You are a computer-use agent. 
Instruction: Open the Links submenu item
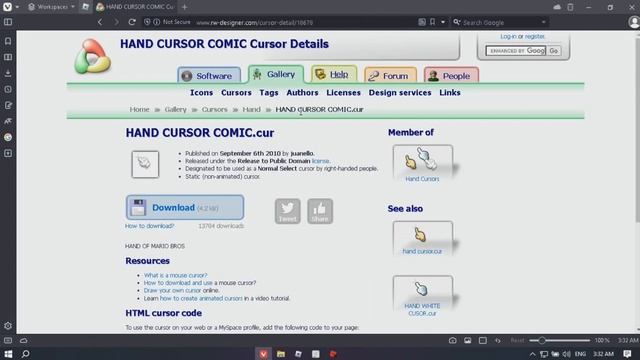(450, 93)
